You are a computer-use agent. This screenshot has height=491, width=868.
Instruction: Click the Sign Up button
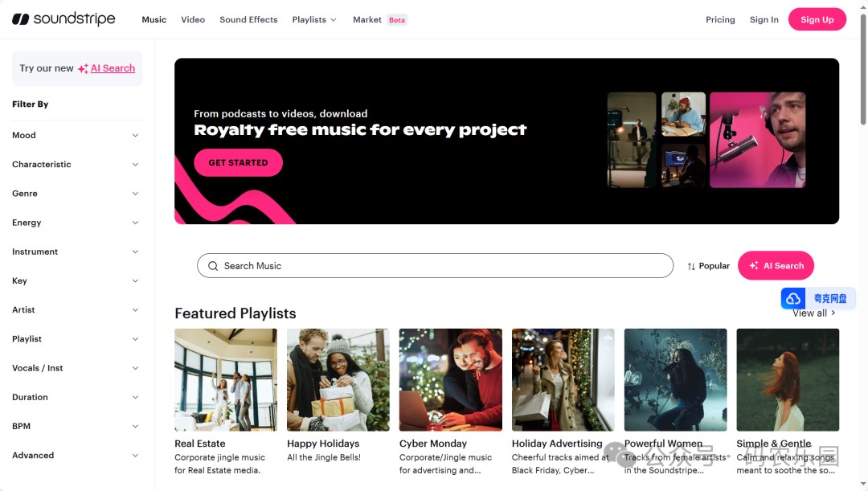coord(817,19)
